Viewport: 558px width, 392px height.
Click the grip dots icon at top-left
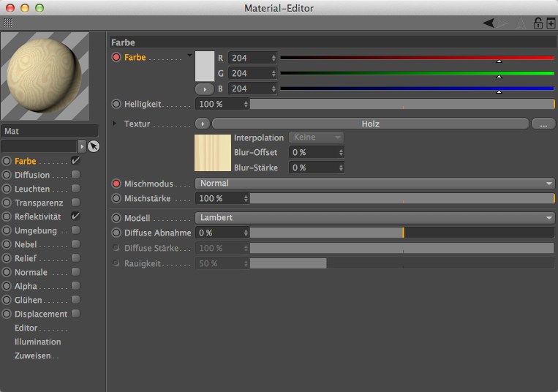point(8,23)
